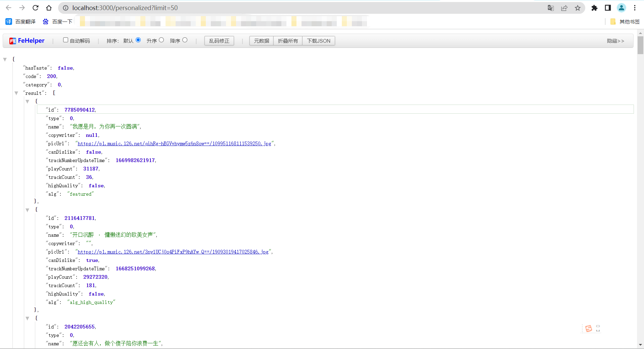Collapse the object with id 2042205655
Screen dimensions: 644x349
(28, 318)
